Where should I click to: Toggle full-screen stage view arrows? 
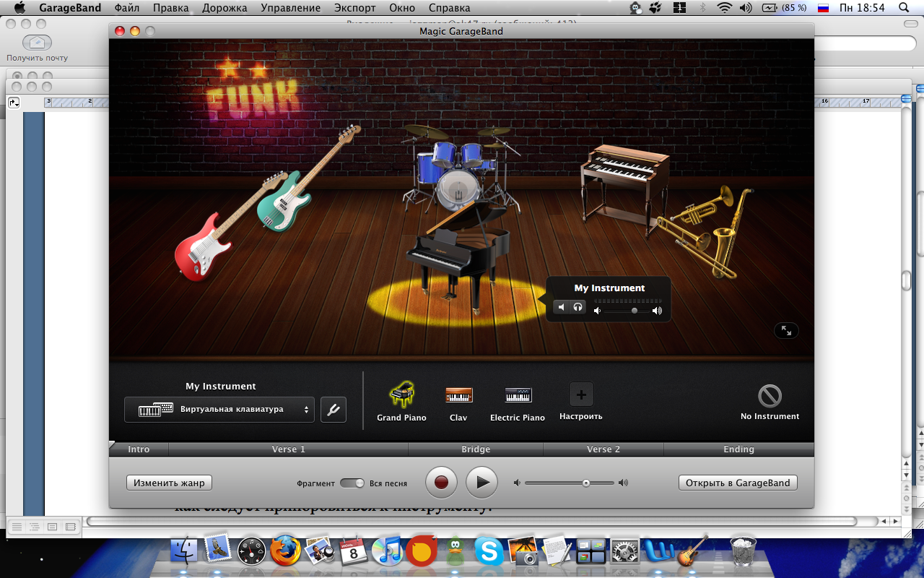tap(786, 330)
